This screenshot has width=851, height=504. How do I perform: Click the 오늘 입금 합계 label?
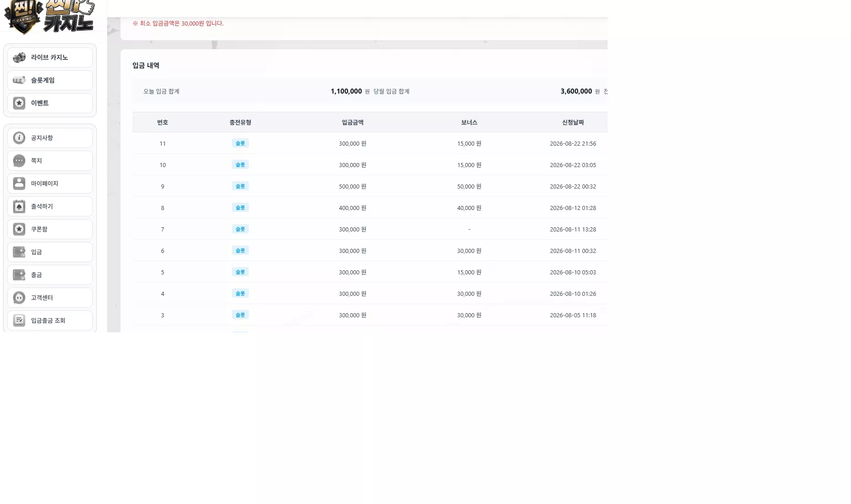coord(161,91)
